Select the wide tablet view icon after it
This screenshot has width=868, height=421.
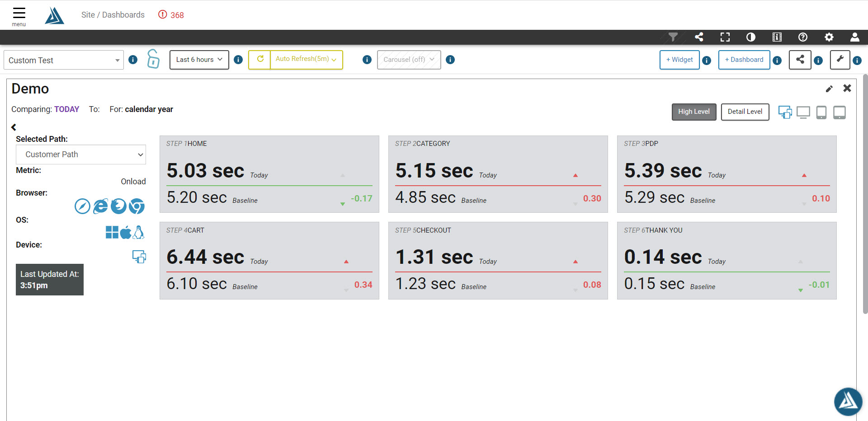[x=840, y=112]
